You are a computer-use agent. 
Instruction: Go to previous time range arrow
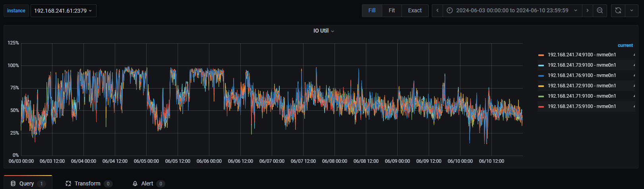(x=437, y=11)
